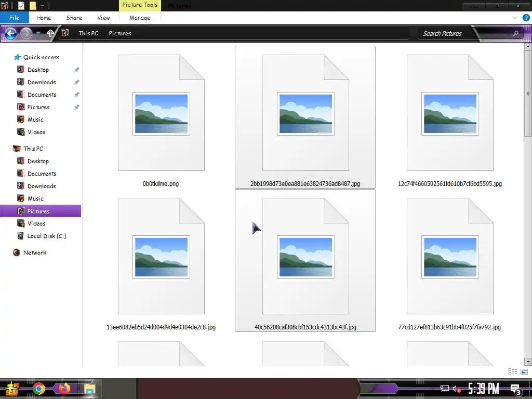Click file name 13ee6082eb5d24d004d9d4e0304de2c8.jpg
Viewport: 532px width, 399px height.
click(x=161, y=327)
